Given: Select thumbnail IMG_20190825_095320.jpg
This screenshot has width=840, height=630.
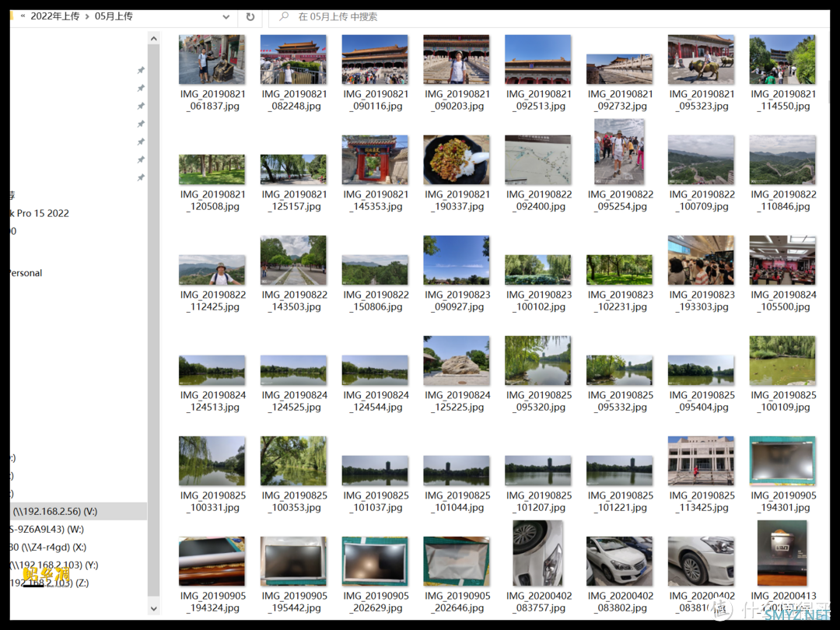Looking at the screenshot, I should point(538,361).
